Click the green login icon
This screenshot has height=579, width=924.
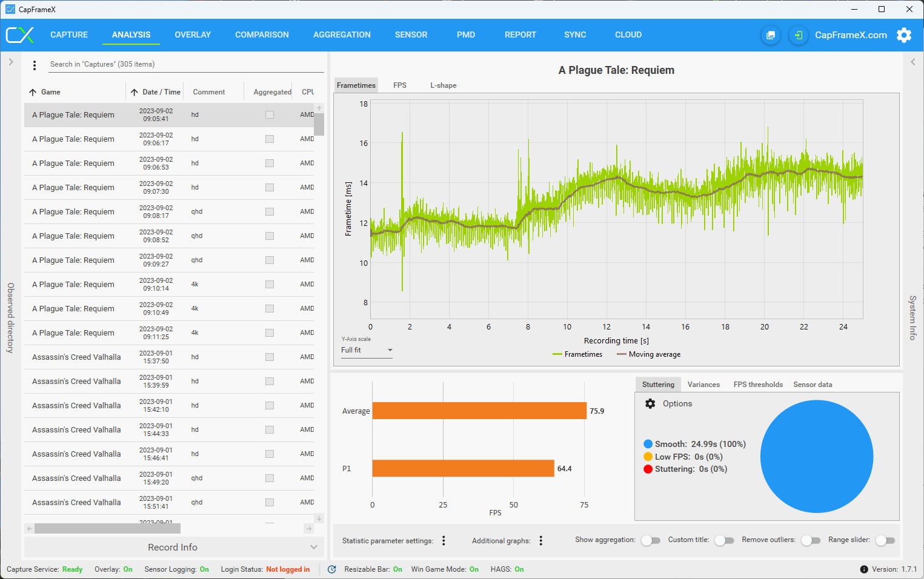[799, 35]
